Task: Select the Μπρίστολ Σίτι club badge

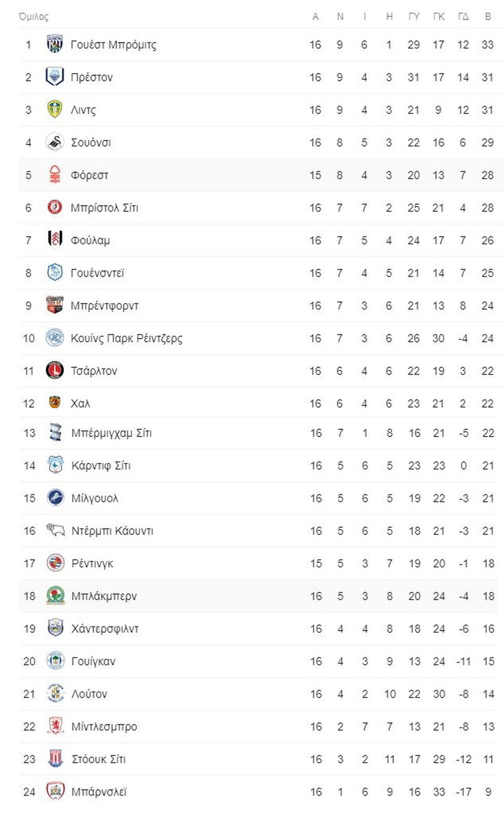Action: (55, 208)
